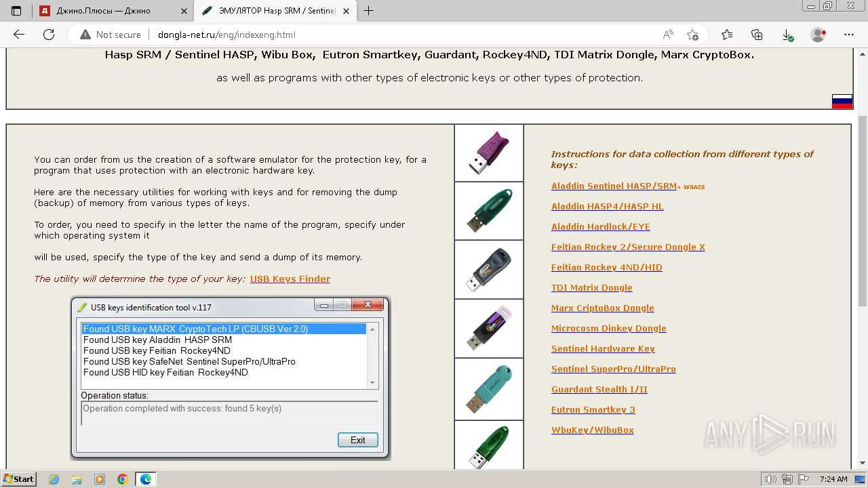
Task: Open Aladdin Hardlock/EYE link
Action: [x=601, y=227]
